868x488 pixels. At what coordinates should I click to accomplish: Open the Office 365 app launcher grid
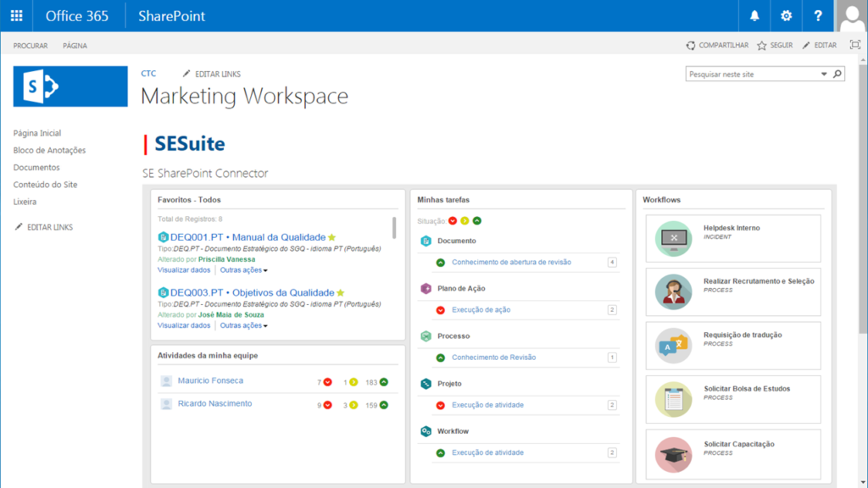pyautogui.click(x=16, y=15)
